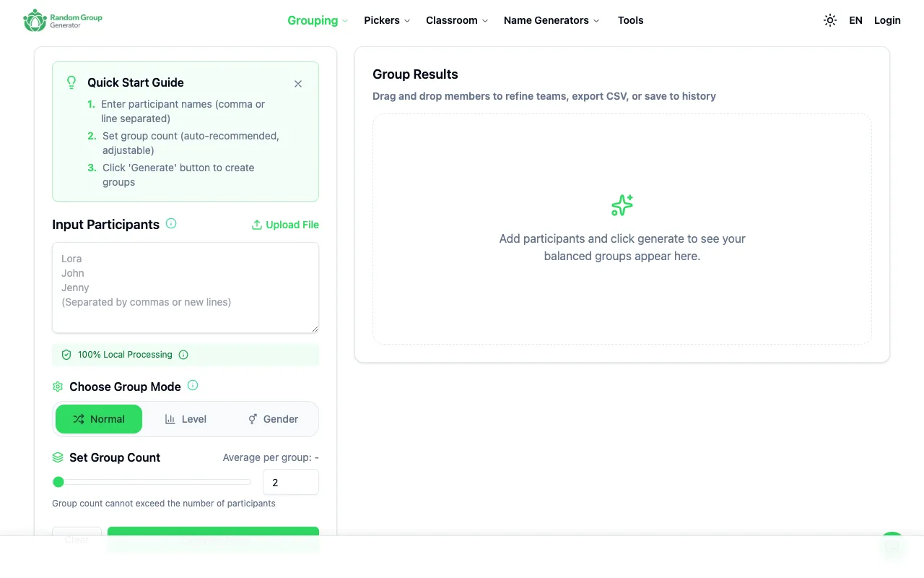Click the lightbulb icon in Quick Start Guide
Screen dimensions: 924x578
tap(71, 82)
